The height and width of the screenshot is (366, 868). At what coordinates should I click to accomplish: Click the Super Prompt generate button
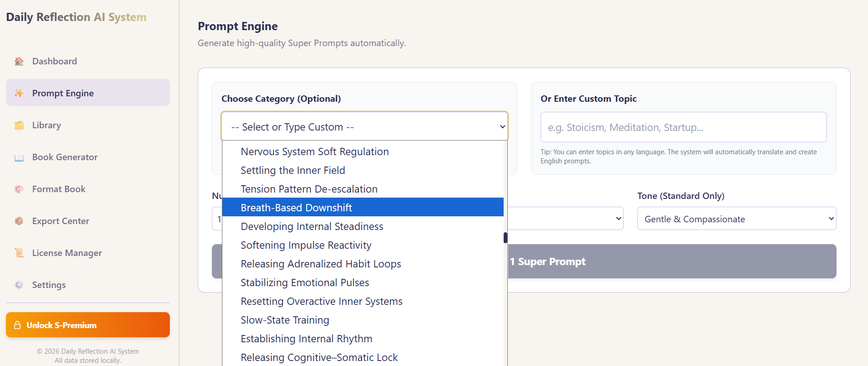pyautogui.click(x=671, y=261)
